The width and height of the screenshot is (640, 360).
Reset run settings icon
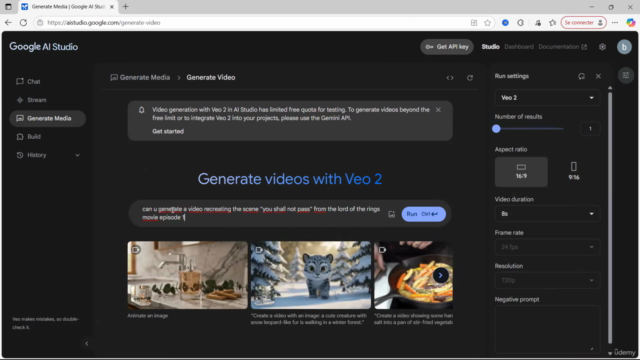pyautogui.click(x=581, y=76)
